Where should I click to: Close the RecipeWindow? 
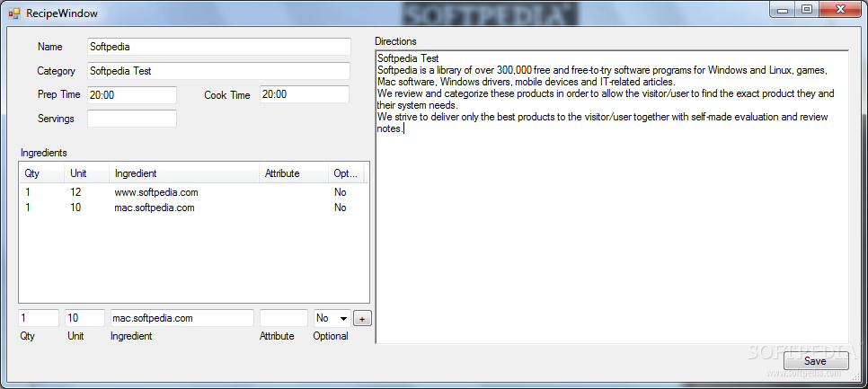(841, 9)
